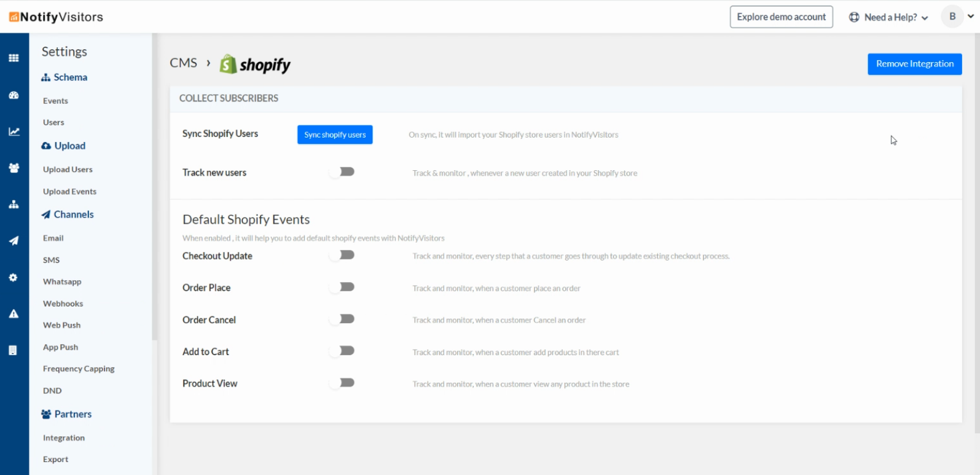The height and width of the screenshot is (475, 980).
Task: Click the Default Shopify Events heading
Action: pyautogui.click(x=246, y=219)
